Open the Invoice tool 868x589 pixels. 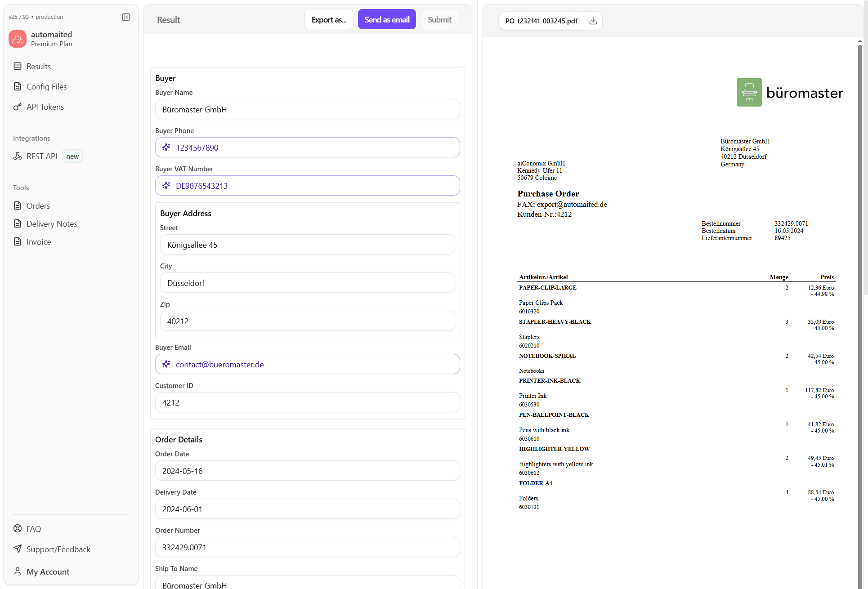click(38, 241)
